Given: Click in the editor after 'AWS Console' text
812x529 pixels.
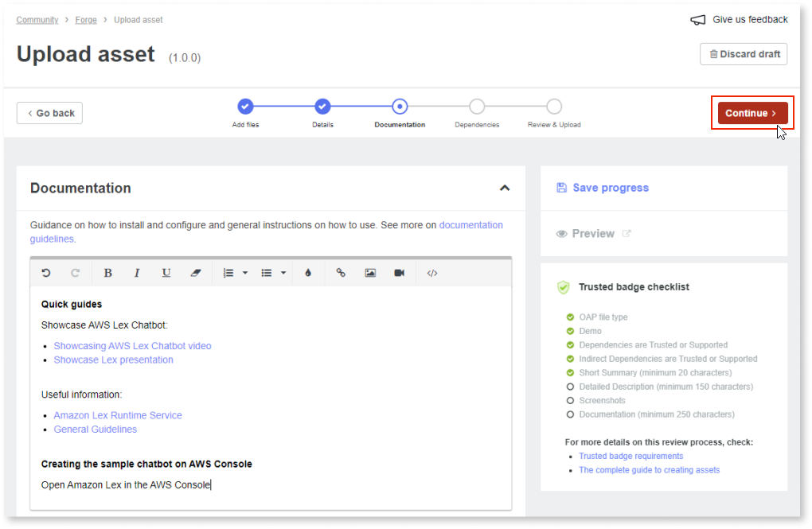Looking at the screenshot, I should click(211, 485).
